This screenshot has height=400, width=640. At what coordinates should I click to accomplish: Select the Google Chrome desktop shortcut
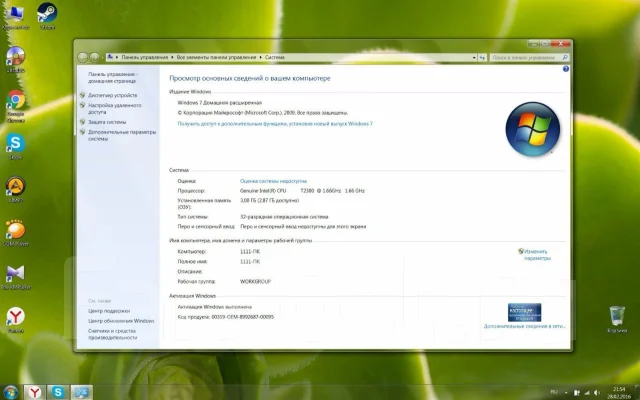click(16, 106)
